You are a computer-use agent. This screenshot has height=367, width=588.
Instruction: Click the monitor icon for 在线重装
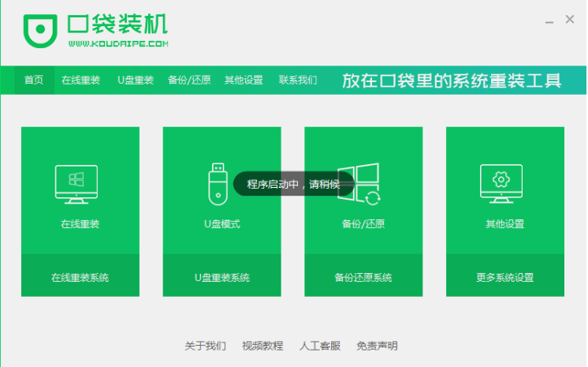coord(76,184)
